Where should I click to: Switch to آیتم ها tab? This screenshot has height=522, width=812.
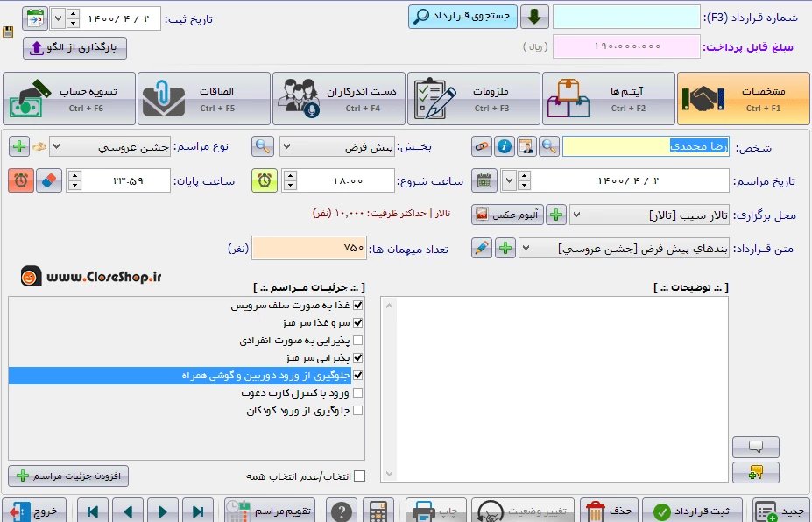click(609, 98)
